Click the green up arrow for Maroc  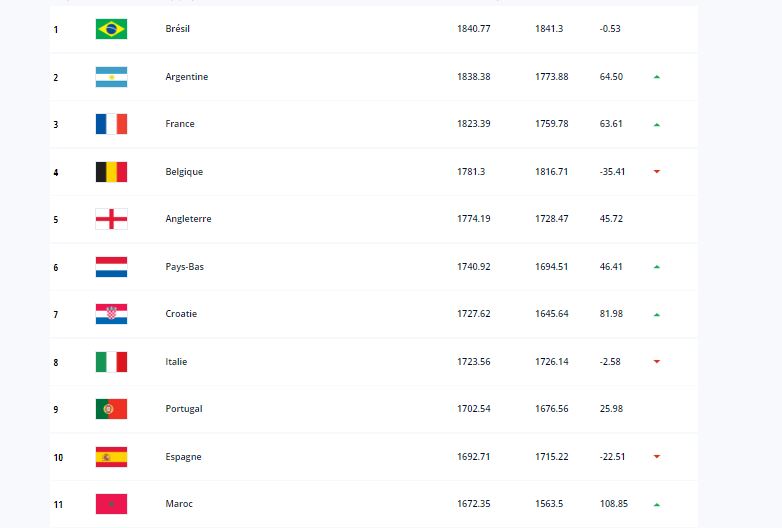[x=657, y=505]
